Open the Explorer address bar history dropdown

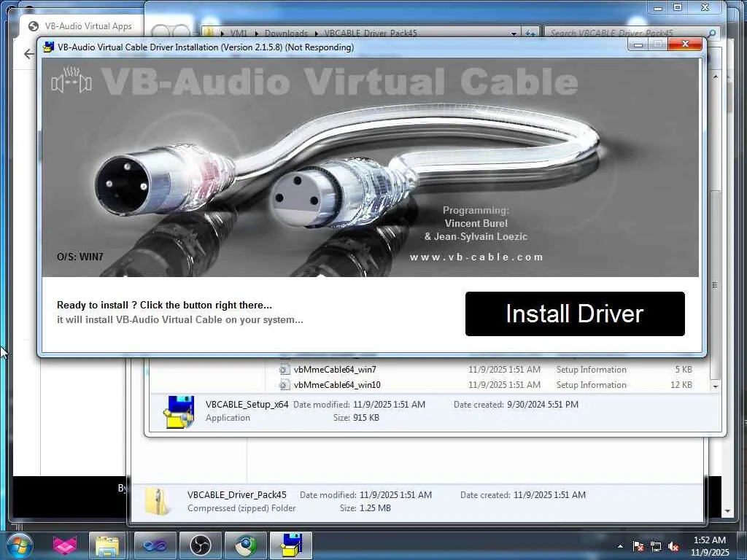[x=514, y=34]
